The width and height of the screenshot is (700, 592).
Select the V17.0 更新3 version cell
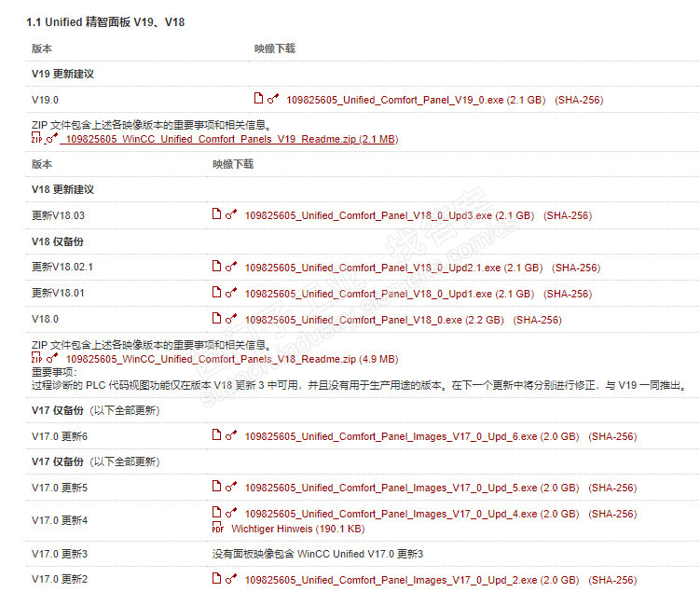[x=60, y=554]
